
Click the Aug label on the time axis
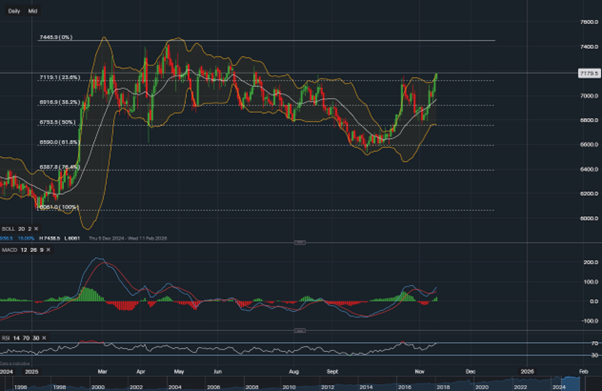click(x=294, y=371)
